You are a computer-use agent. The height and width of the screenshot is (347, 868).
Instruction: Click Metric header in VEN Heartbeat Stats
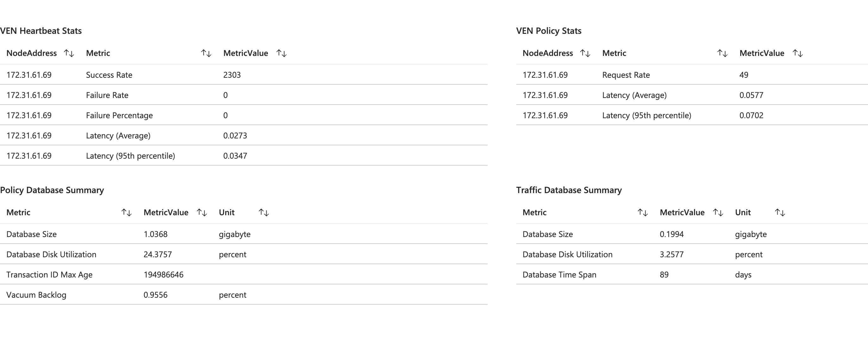(98, 53)
